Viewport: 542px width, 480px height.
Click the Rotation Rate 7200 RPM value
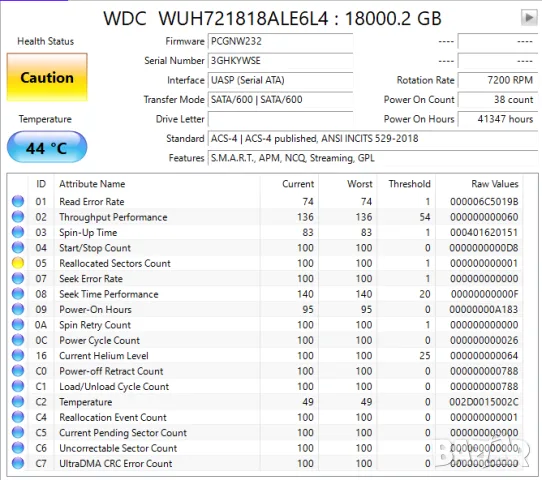tap(498, 80)
